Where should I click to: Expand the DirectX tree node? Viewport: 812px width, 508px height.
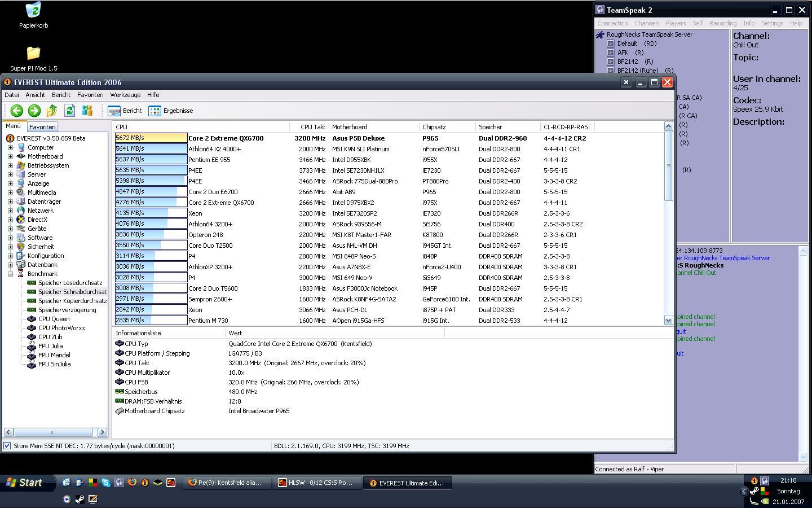click(x=10, y=220)
